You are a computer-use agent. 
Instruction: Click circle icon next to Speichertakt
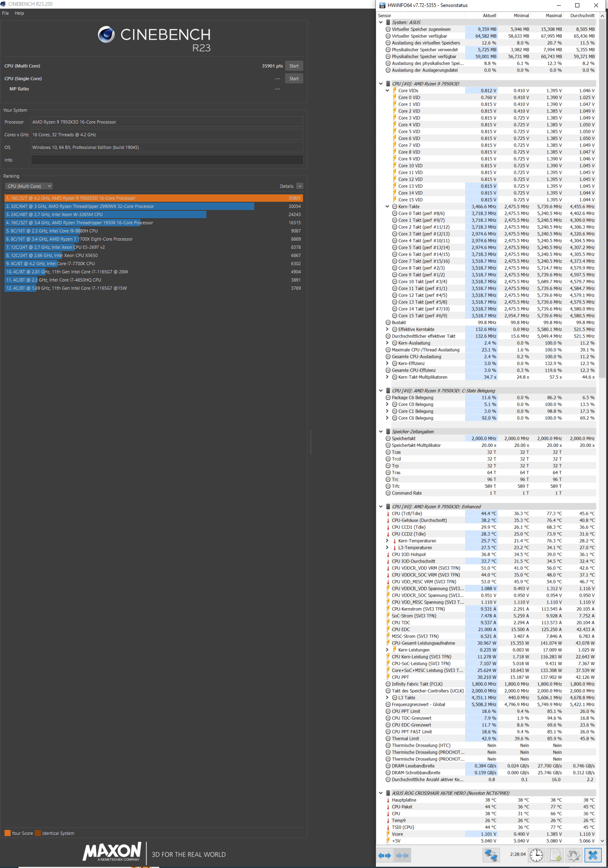tap(388, 438)
